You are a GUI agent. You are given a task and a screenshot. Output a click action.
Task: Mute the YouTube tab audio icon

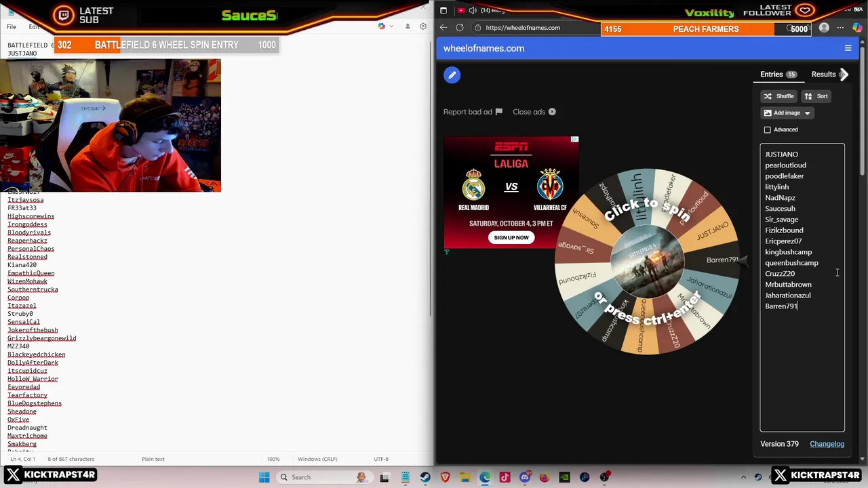pos(473,10)
